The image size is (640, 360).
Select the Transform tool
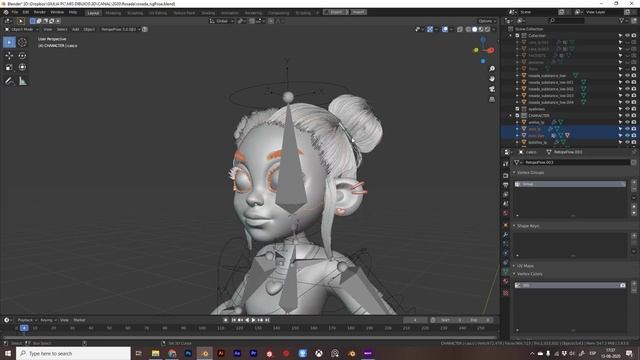point(22,67)
